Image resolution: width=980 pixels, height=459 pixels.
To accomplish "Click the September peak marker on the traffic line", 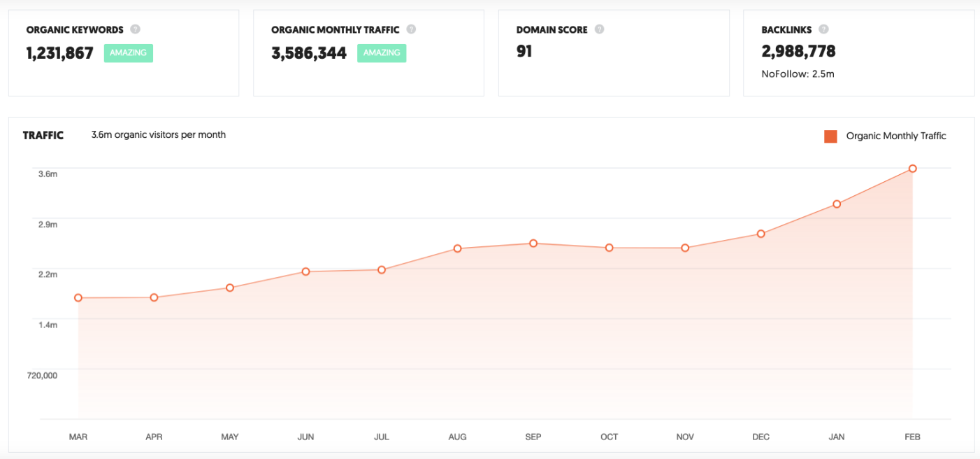I will pos(533,244).
